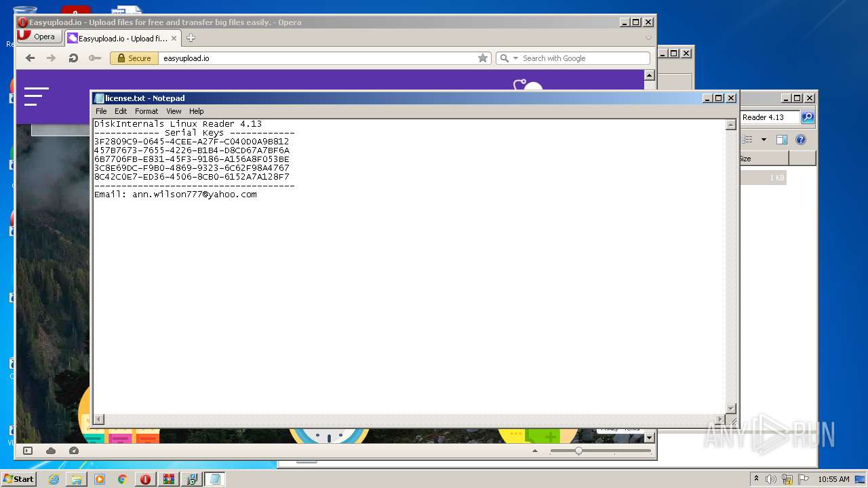The image size is (868, 488).
Task: Launch Internet Explorer from taskbar
Action: 54,479
